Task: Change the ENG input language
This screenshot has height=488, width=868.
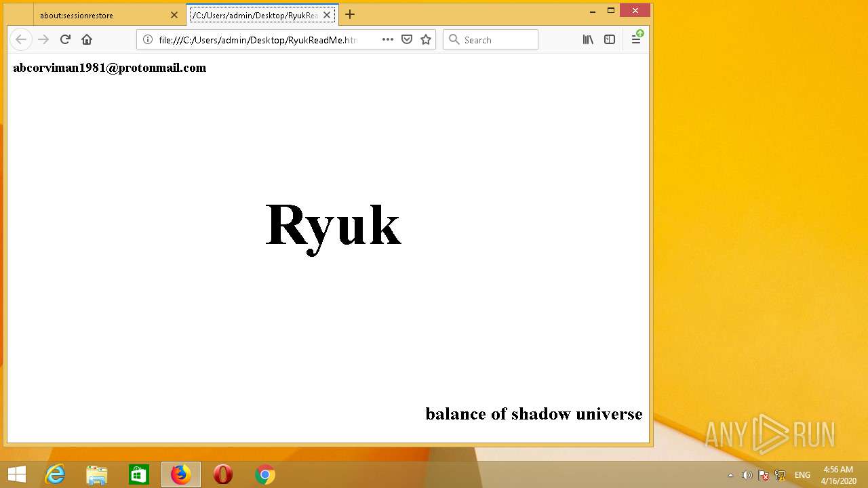Action: [802, 475]
